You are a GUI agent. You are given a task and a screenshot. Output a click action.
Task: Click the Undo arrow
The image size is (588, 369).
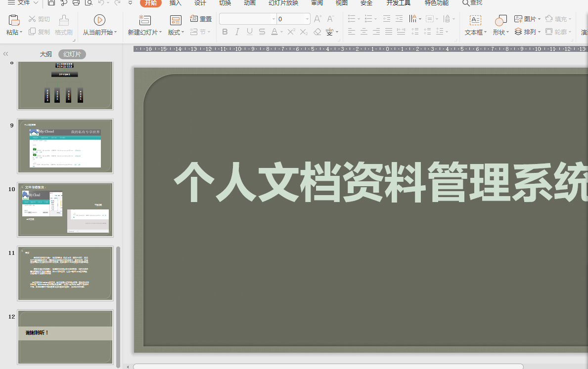coord(101,2)
